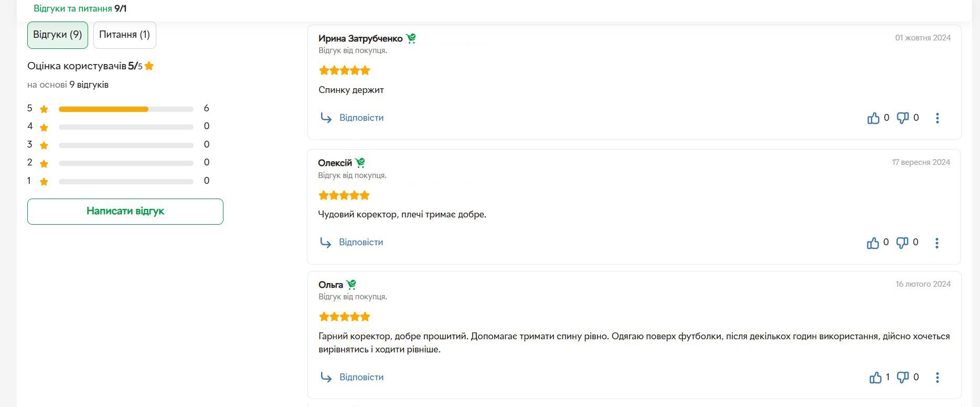Open kebab menu on Ольга's review
Viewport: 980px width, 407px height.
click(x=938, y=378)
